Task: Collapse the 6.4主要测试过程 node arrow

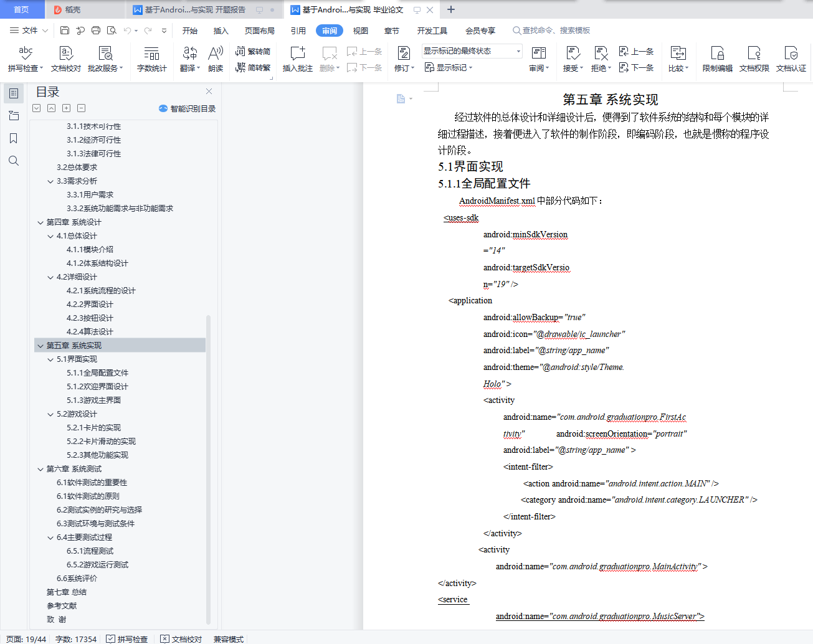Action: (50, 537)
